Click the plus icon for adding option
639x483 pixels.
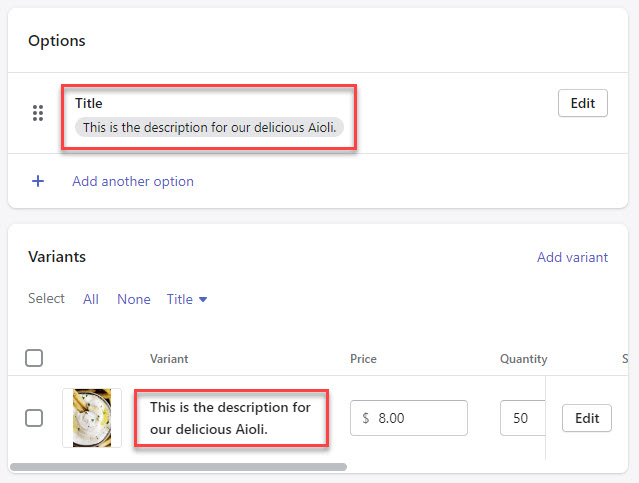click(x=38, y=181)
